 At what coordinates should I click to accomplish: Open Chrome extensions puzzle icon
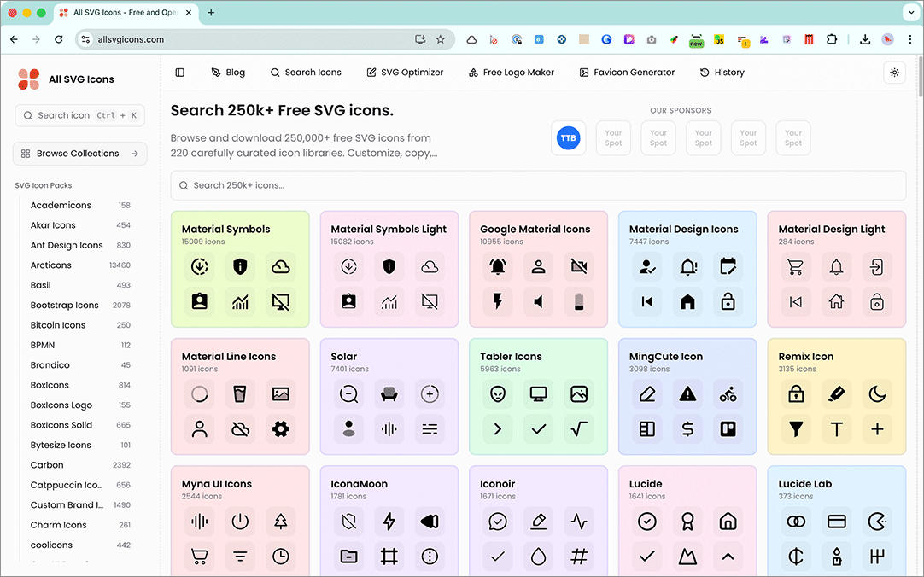[x=832, y=39]
